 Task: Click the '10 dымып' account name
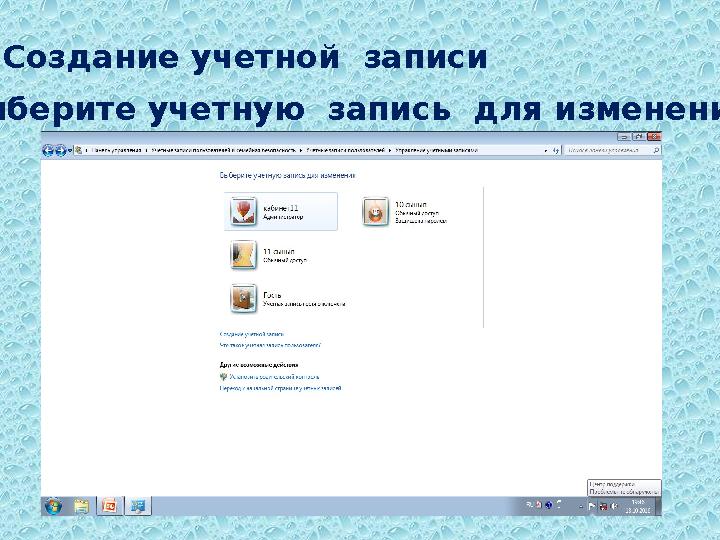(411, 204)
